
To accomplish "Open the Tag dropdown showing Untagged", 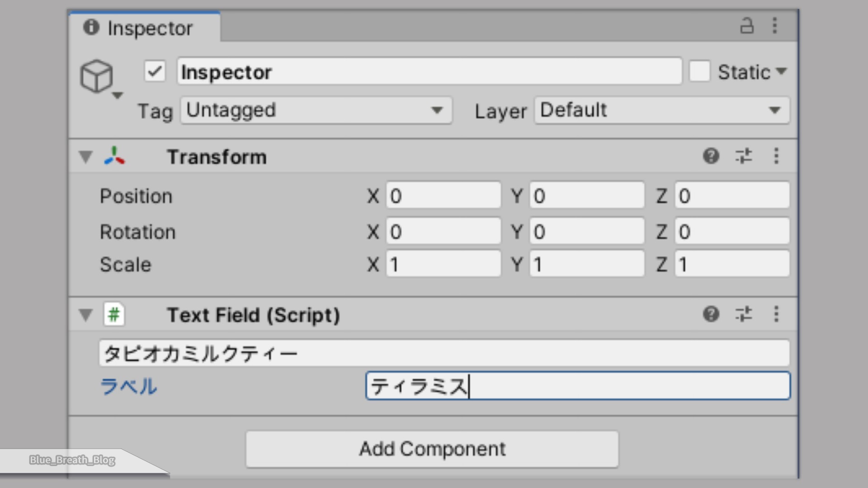I will (x=316, y=110).
